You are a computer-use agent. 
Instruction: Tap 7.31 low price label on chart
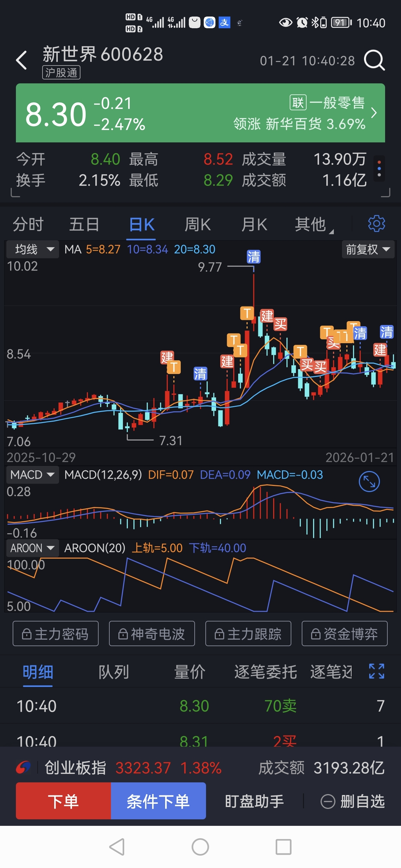point(171,441)
